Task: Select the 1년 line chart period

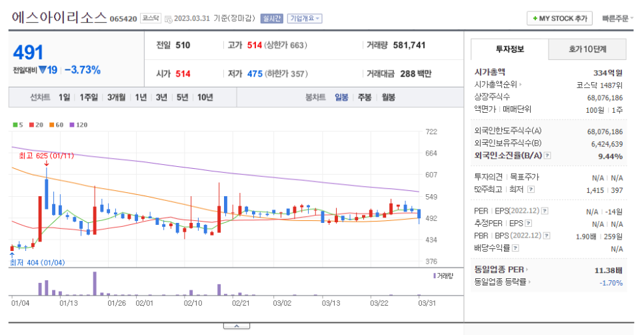Action: (x=141, y=97)
